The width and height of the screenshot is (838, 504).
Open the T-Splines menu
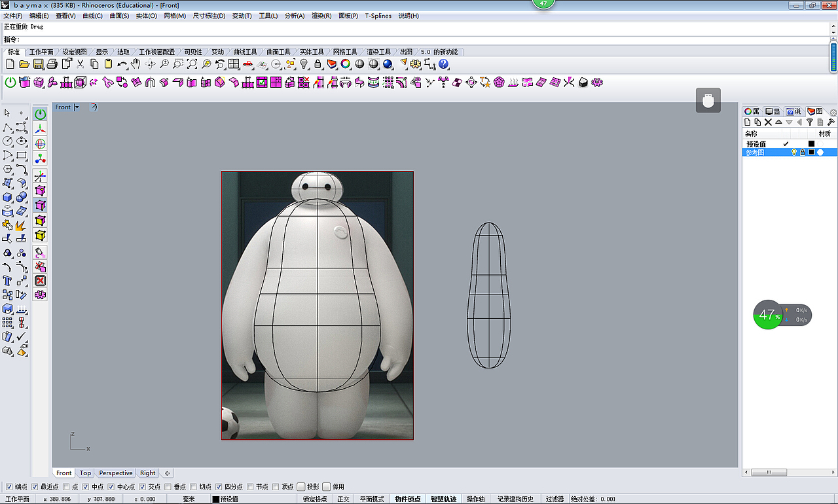click(378, 16)
